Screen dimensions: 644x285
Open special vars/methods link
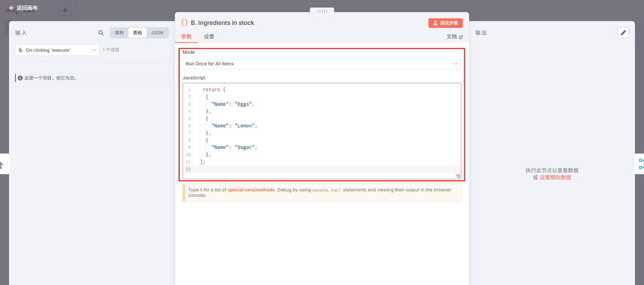252,190
